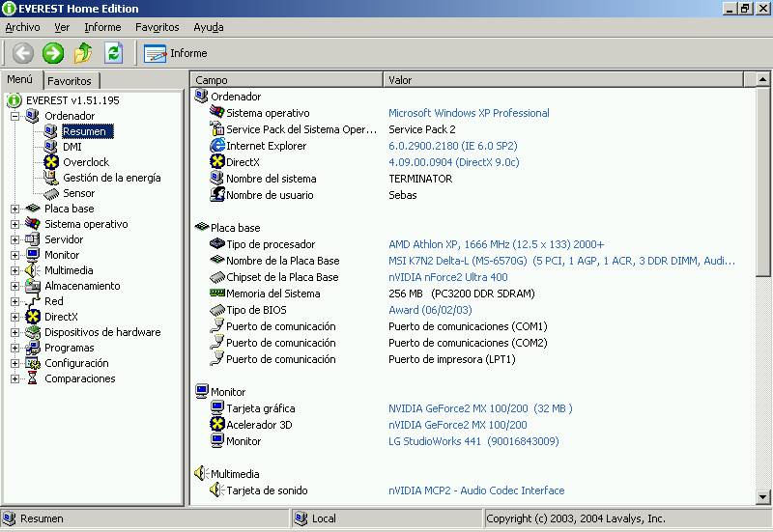
Task: Expand the Sistema operativo tree node
Action: (x=14, y=224)
